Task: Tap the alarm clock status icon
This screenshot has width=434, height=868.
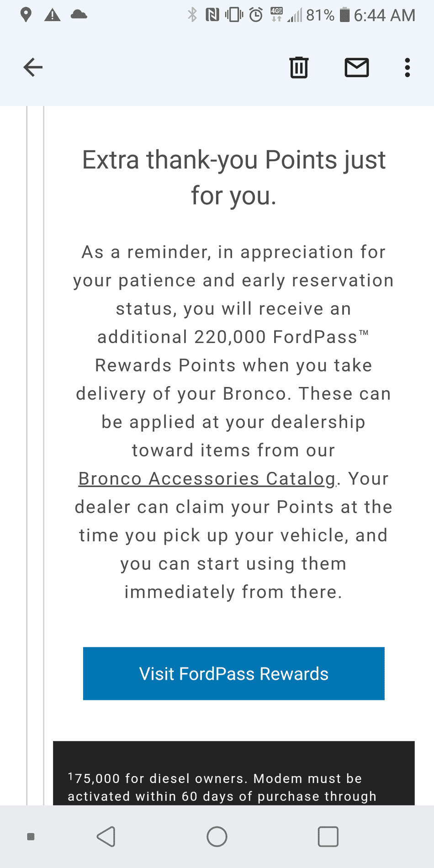Action: 256,15
